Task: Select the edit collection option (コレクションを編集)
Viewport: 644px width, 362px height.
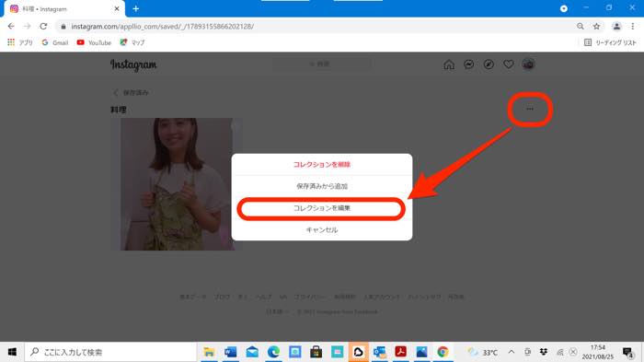Action: 322,208
